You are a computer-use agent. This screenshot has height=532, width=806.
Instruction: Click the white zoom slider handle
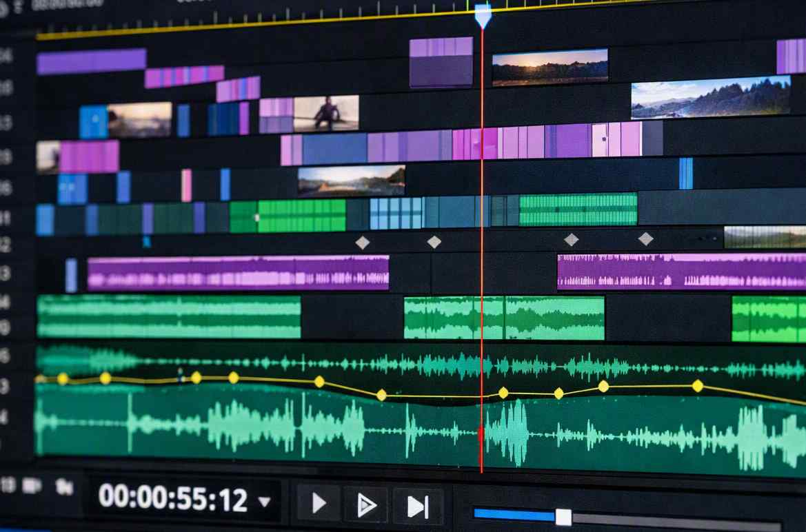[x=563, y=517]
